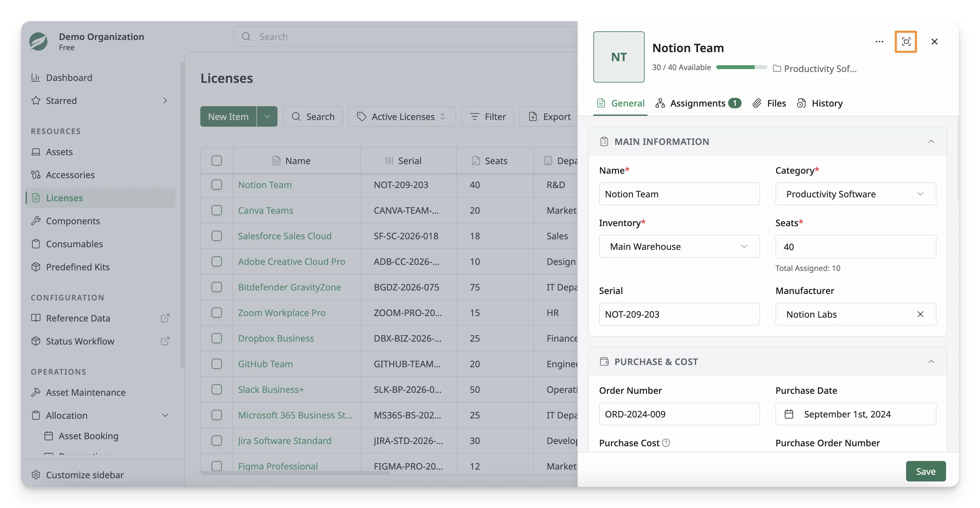Viewport: 980px width, 508px height.
Task: Open Asset Maintenance tool icon
Action: [36, 392]
